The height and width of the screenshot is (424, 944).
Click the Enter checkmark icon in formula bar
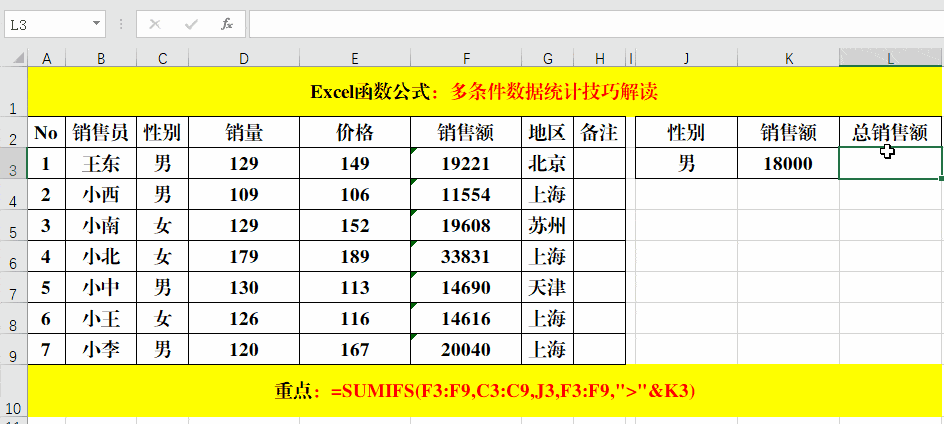[191, 23]
